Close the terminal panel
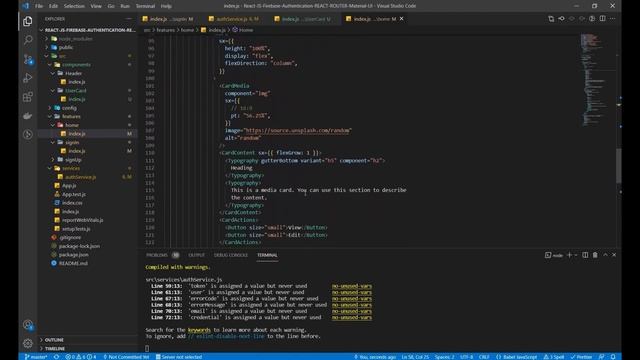The image size is (640, 360). click(x=614, y=255)
